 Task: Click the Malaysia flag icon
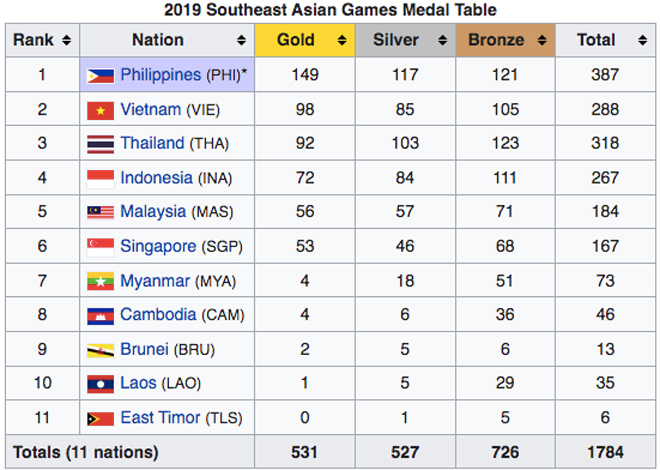click(100, 212)
